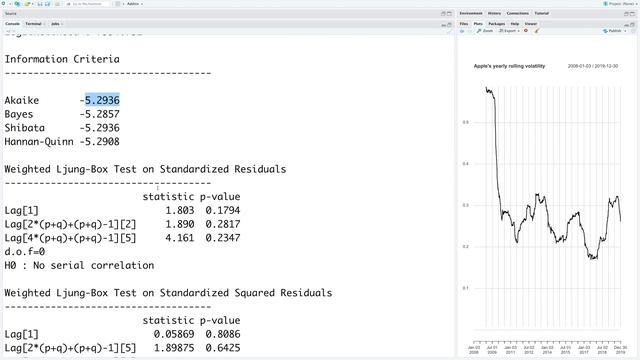Maximize the Plots pane

(632, 24)
